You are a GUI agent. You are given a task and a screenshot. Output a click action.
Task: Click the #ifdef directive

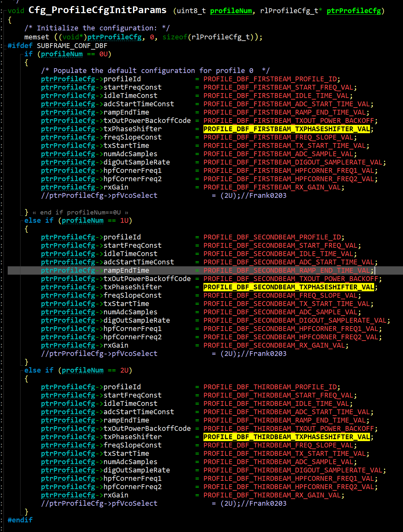[x=20, y=46]
